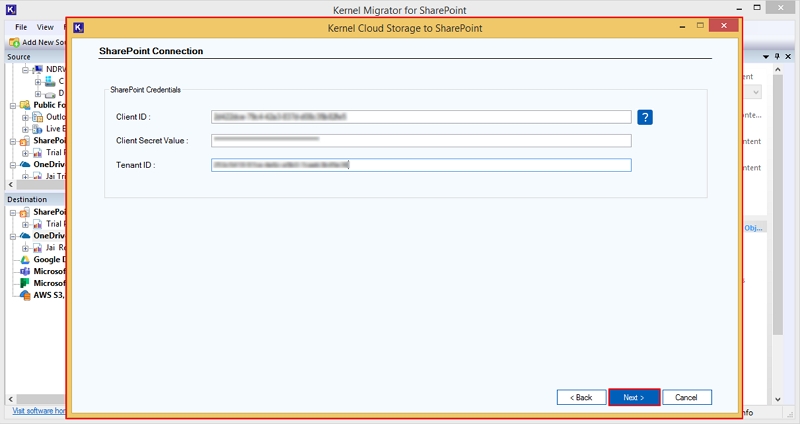Select the NDRW computer icon in Source tree
The height and width of the screenshot is (424, 800).
click(x=38, y=69)
